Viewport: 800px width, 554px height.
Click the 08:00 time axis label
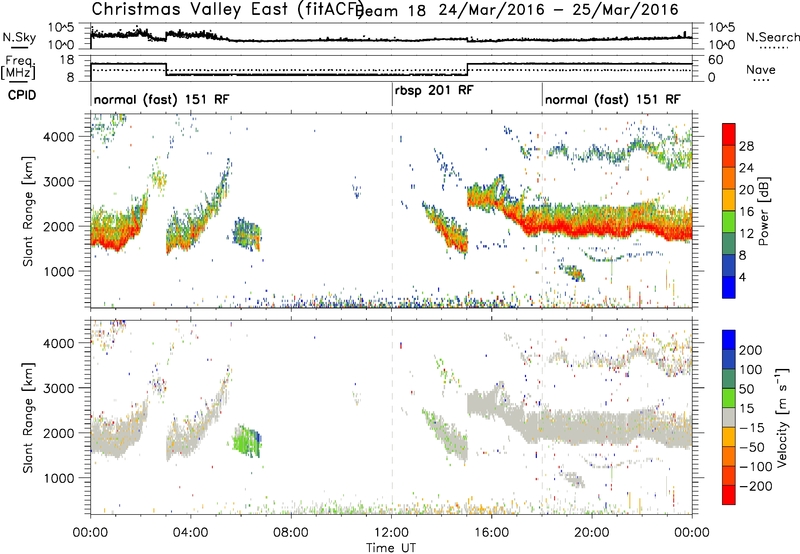pyautogui.click(x=291, y=533)
